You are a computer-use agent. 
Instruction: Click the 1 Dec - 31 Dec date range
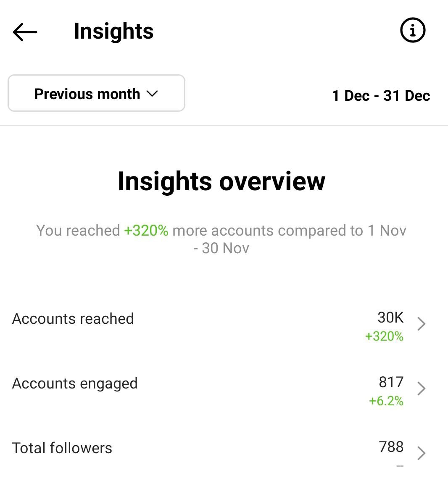(x=381, y=96)
